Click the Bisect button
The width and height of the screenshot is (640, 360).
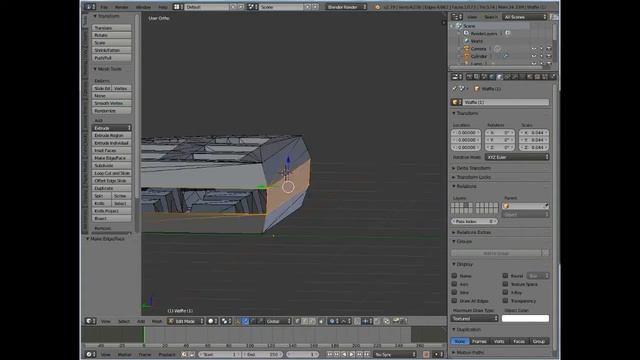111,218
